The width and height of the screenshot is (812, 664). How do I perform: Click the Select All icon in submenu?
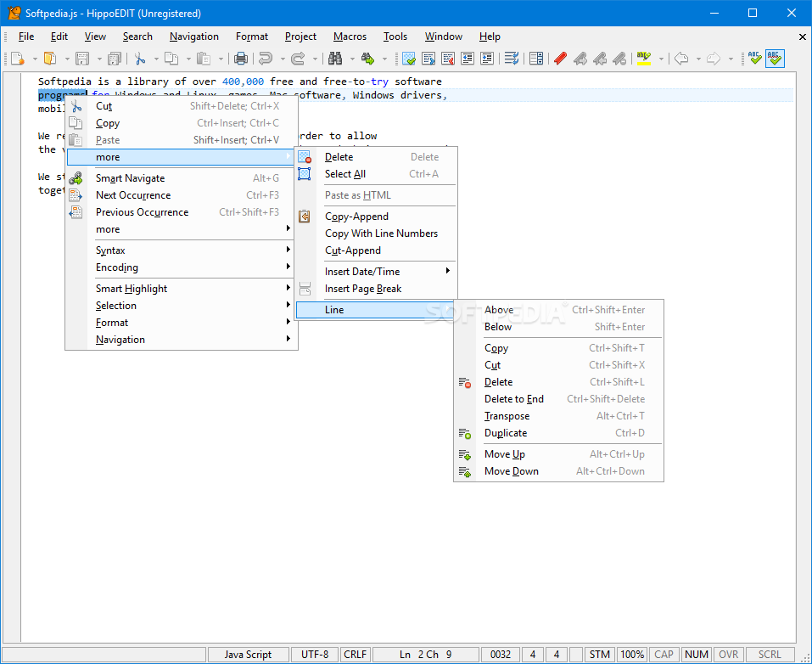pyautogui.click(x=305, y=174)
